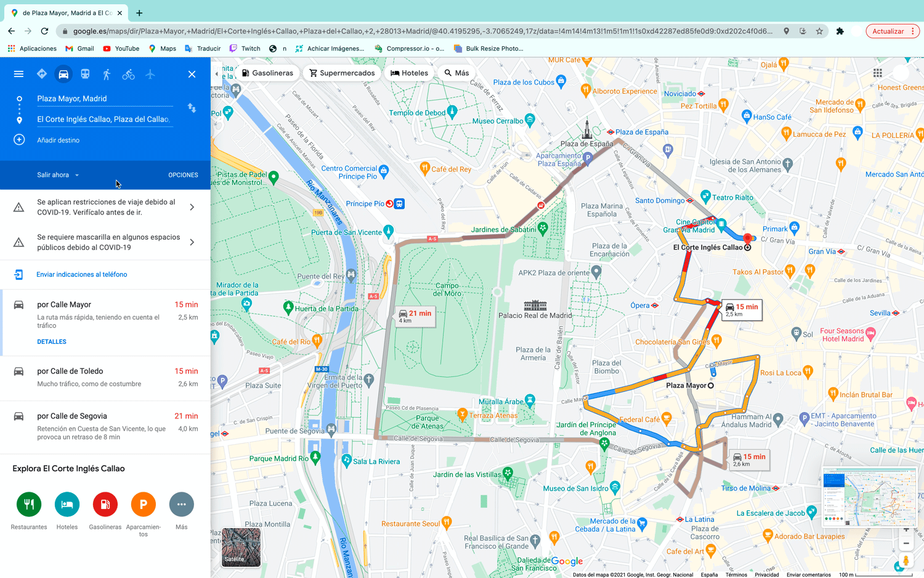Image resolution: width=924 pixels, height=578 pixels.
Task: Open the YouTube bookmark
Action: tap(121, 49)
